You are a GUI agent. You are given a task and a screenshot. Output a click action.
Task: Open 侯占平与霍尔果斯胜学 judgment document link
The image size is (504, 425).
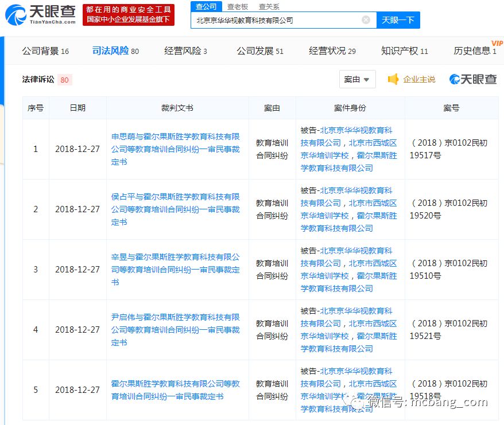tap(176, 209)
